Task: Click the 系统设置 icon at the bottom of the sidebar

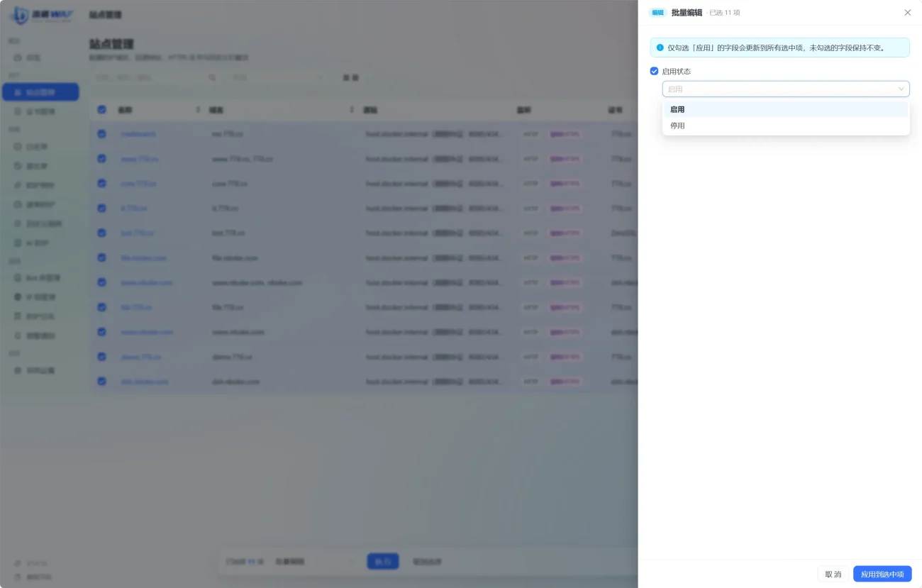Action: [18, 370]
